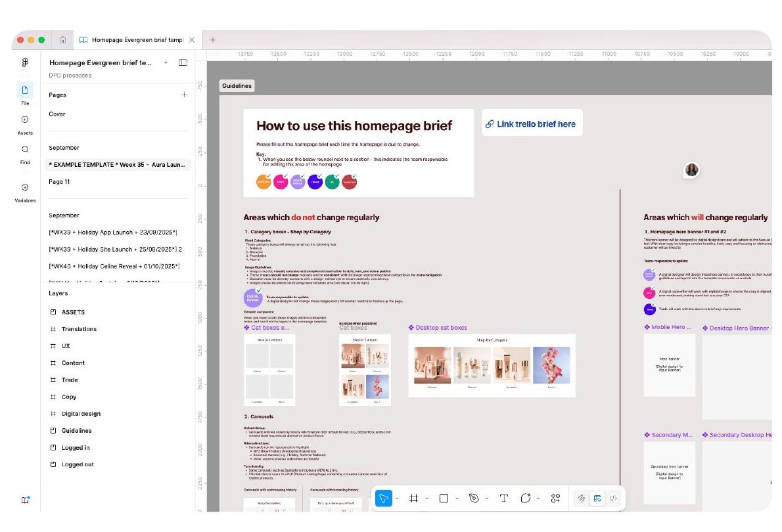The image size is (782, 532).
Task: Select the Rectangle shape tool
Action: click(444, 498)
